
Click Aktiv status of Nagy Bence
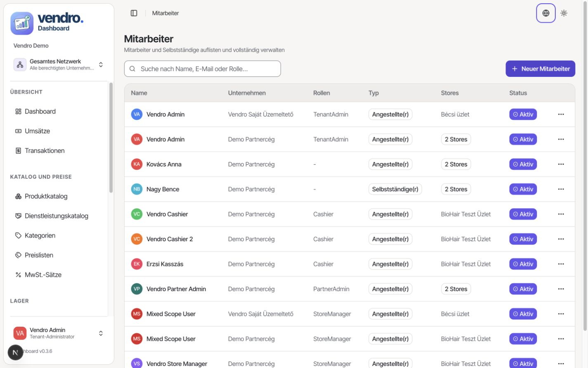point(523,189)
